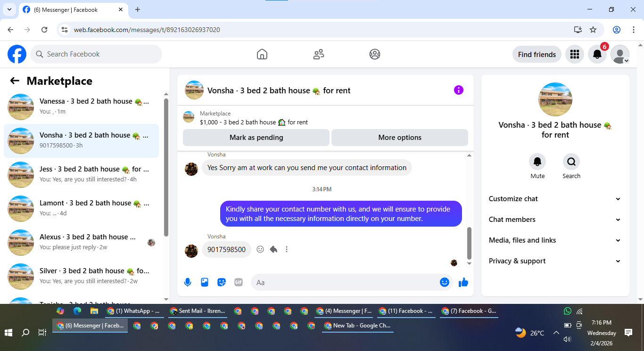Search in conversation magnifier icon
This screenshot has height=351, width=644.
(571, 162)
